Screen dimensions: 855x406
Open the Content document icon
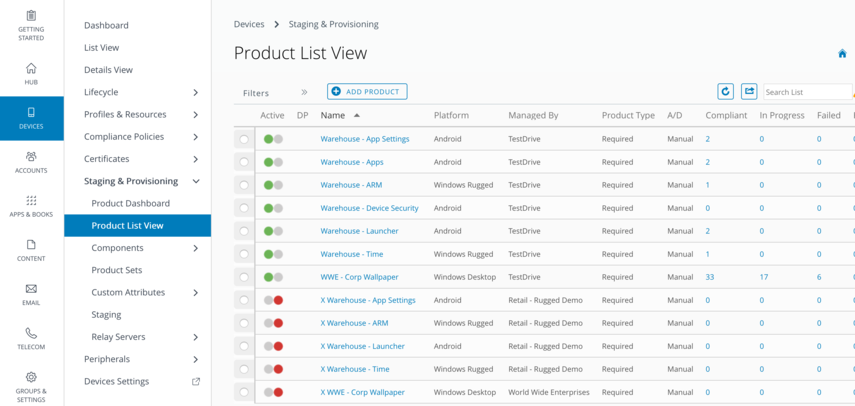coord(31,245)
